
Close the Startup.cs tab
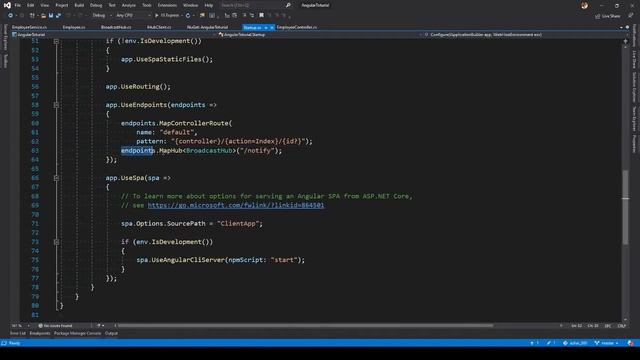coord(272,27)
